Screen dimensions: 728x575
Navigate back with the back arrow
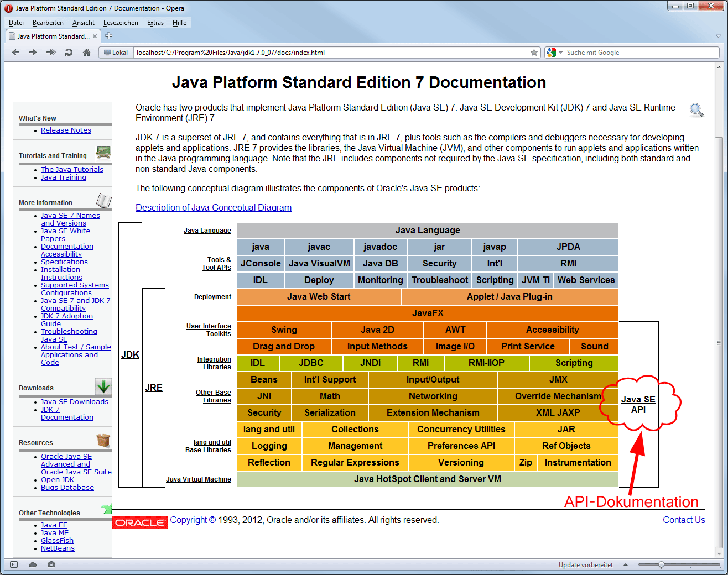point(15,52)
